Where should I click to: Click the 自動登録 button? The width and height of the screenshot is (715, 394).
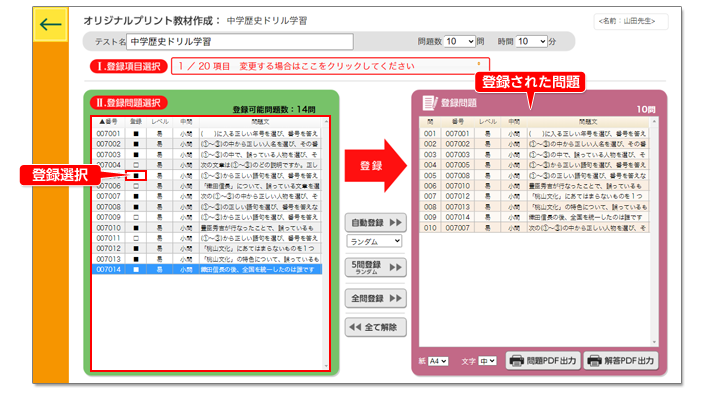[x=376, y=223]
